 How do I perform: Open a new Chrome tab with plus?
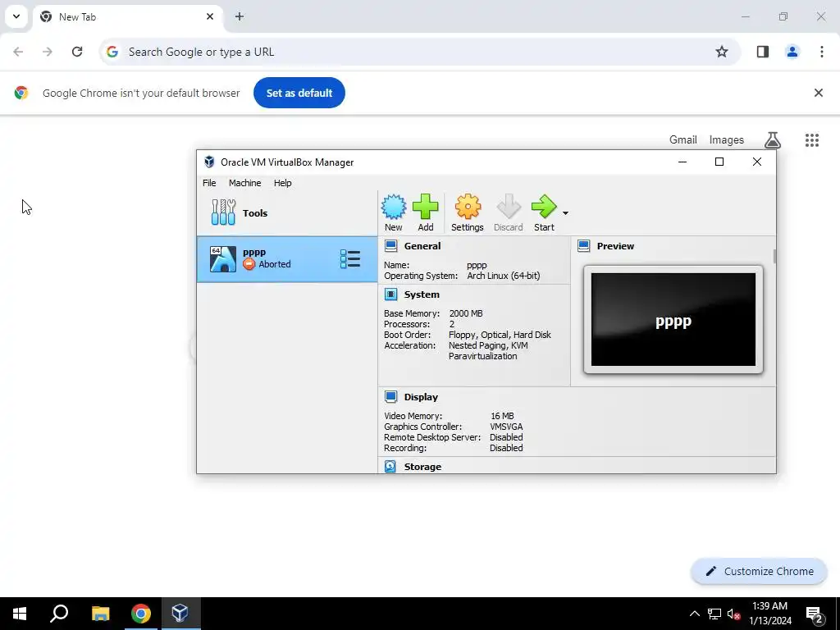[240, 16]
